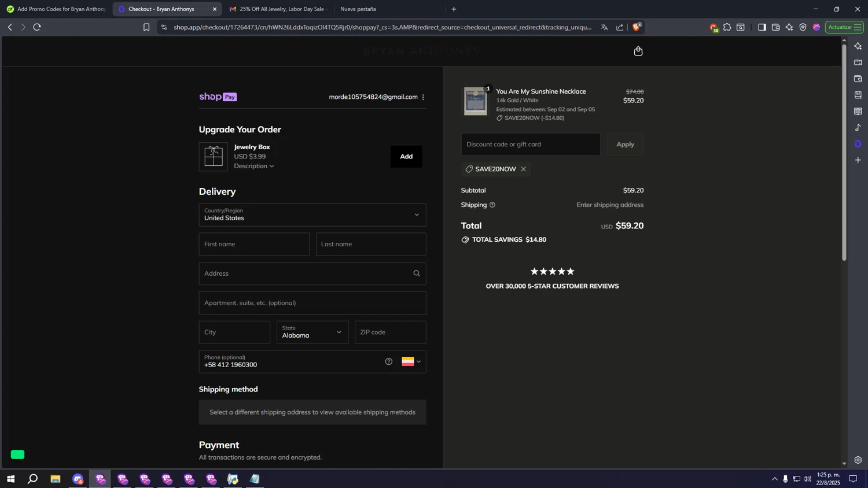Remove the SAVE20NOW discount code

point(524,169)
